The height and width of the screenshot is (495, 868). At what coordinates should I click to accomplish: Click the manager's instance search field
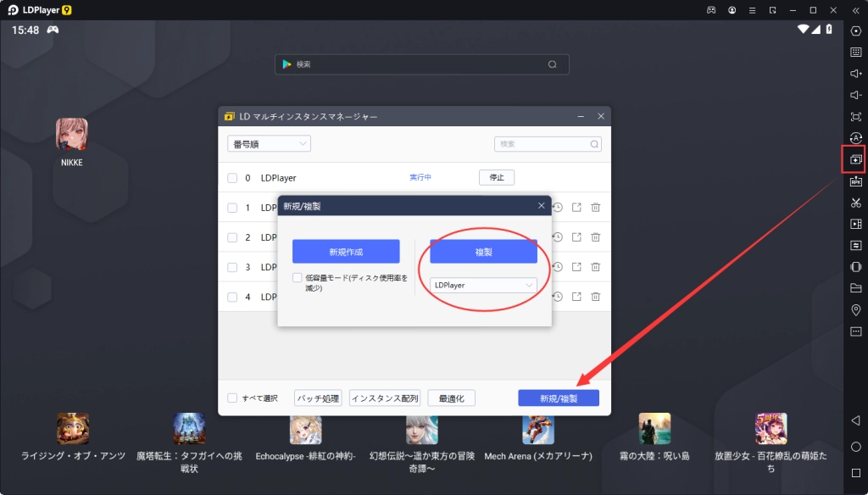[548, 144]
